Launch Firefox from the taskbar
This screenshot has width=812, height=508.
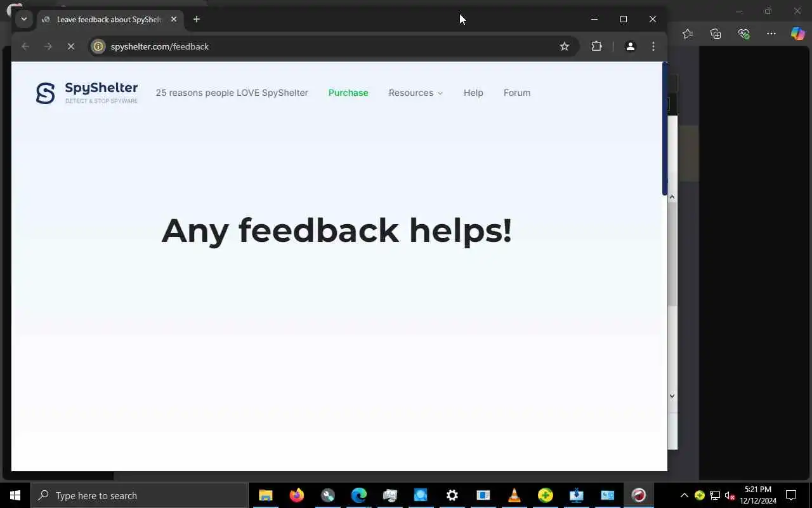click(297, 495)
